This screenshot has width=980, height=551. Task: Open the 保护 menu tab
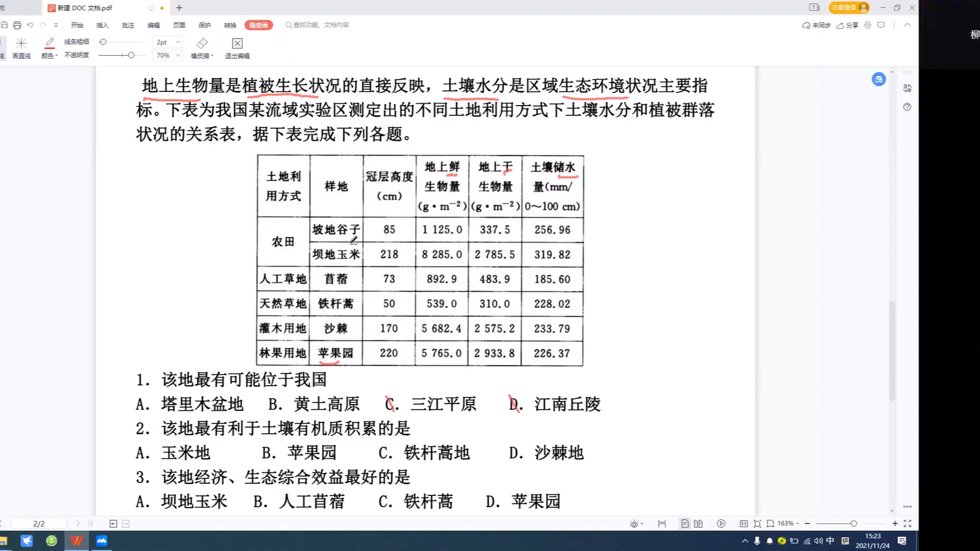[204, 25]
